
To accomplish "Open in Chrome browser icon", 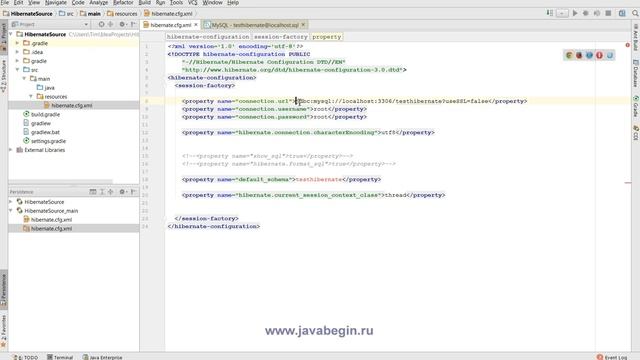I will point(569,55).
